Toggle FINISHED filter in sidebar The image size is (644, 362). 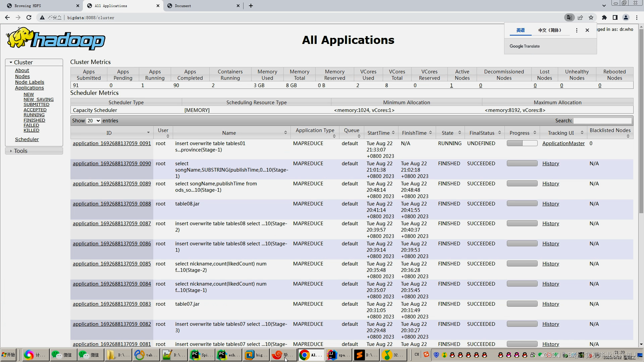click(34, 120)
